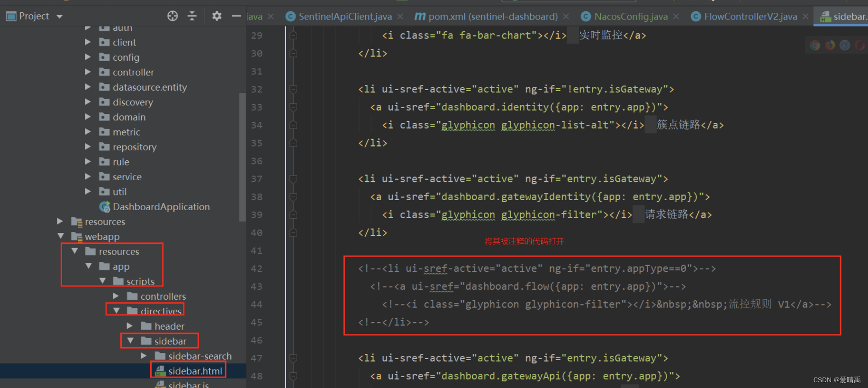Viewport: 868px width, 388px height.
Task: Open preview in Opera browser icon
Action: [859, 45]
